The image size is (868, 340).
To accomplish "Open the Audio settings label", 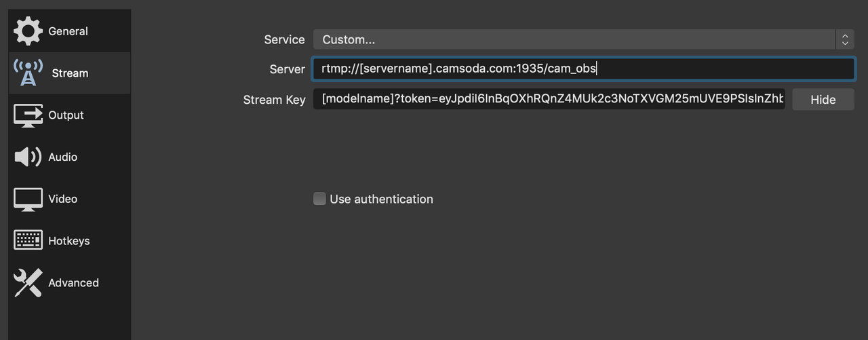I will click(x=62, y=157).
